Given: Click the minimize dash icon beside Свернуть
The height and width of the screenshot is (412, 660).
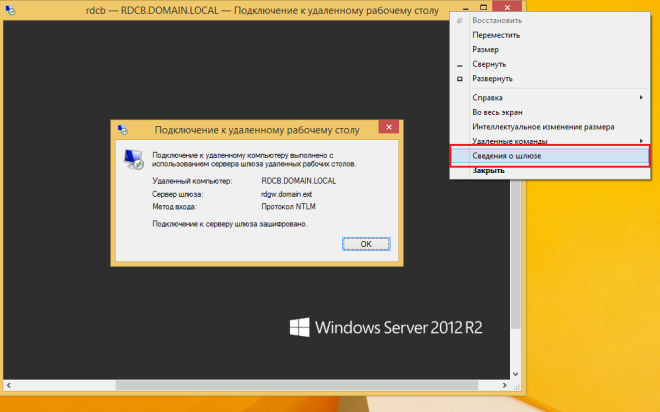Looking at the screenshot, I should (459, 63).
